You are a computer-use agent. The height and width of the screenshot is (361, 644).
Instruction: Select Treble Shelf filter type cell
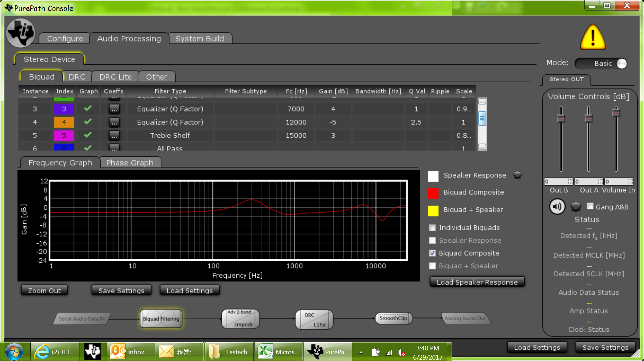coord(170,136)
